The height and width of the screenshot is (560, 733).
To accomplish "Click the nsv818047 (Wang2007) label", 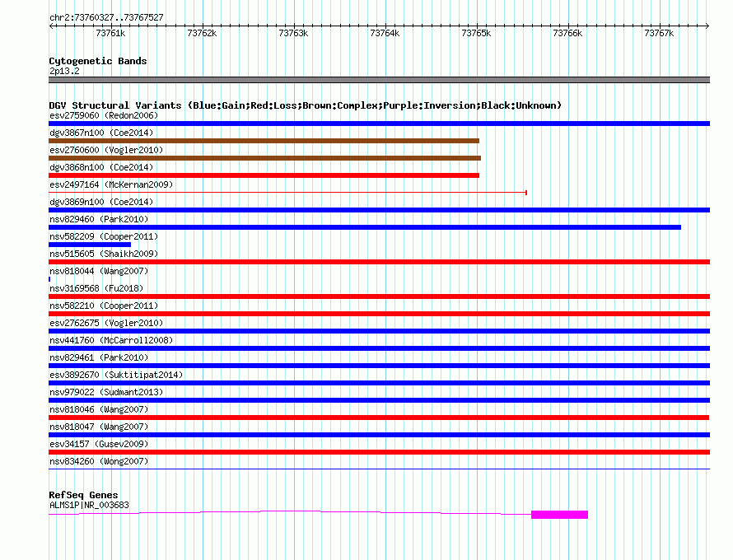I will point(99,427).
